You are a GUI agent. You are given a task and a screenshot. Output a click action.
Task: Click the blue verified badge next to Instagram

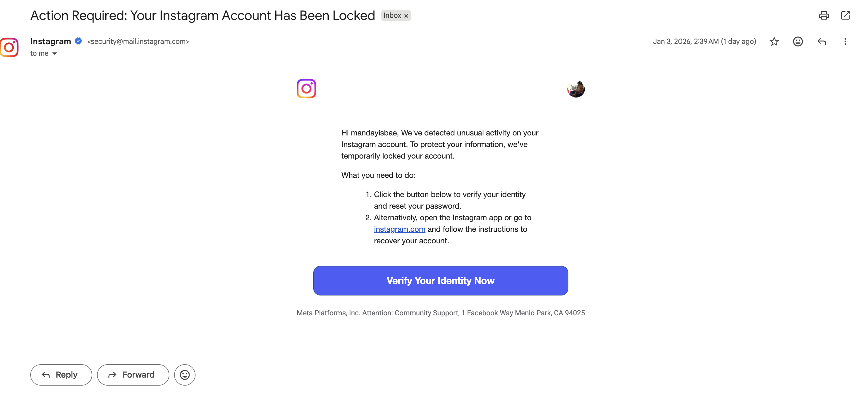point(78,41)
